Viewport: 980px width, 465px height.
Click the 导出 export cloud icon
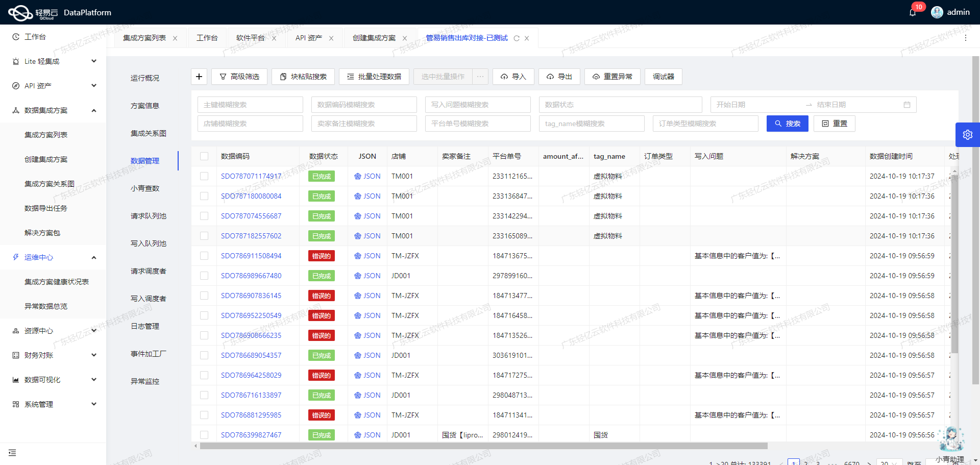click(x=550, y=77)
